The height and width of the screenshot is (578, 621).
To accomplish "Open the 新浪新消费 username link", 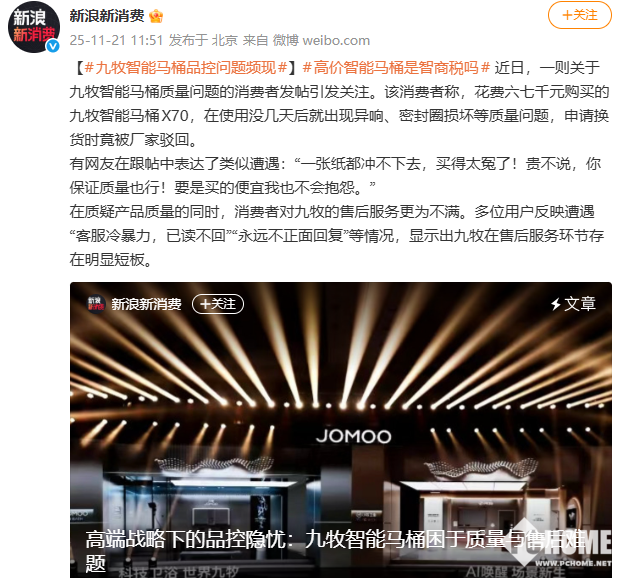I will click(107, 16).
